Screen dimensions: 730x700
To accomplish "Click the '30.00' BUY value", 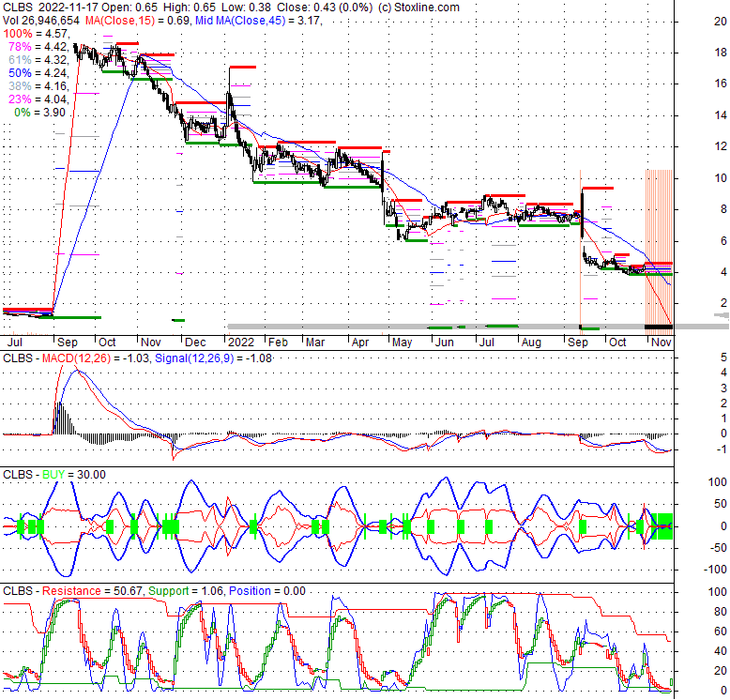I will 92,475.
